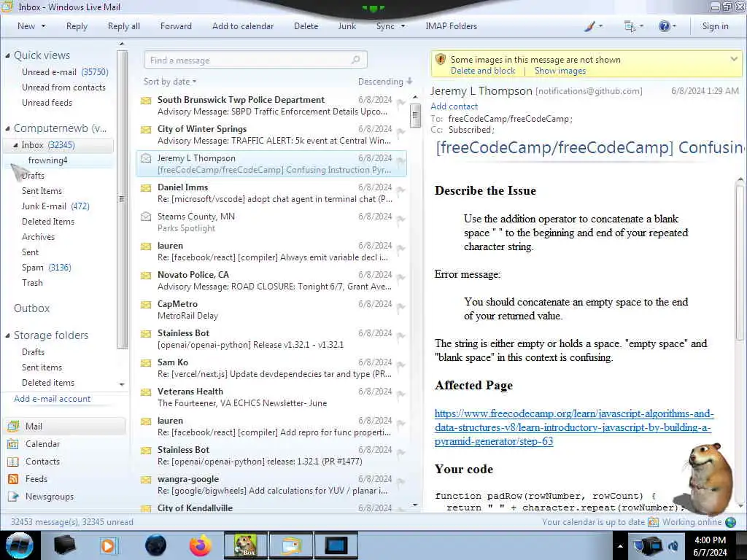Click envelope icon of Novato Police message

coord(146,276)
